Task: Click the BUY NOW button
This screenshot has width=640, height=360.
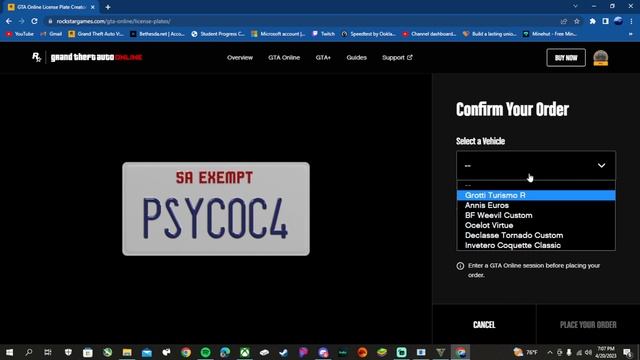Action: (566, 58)
